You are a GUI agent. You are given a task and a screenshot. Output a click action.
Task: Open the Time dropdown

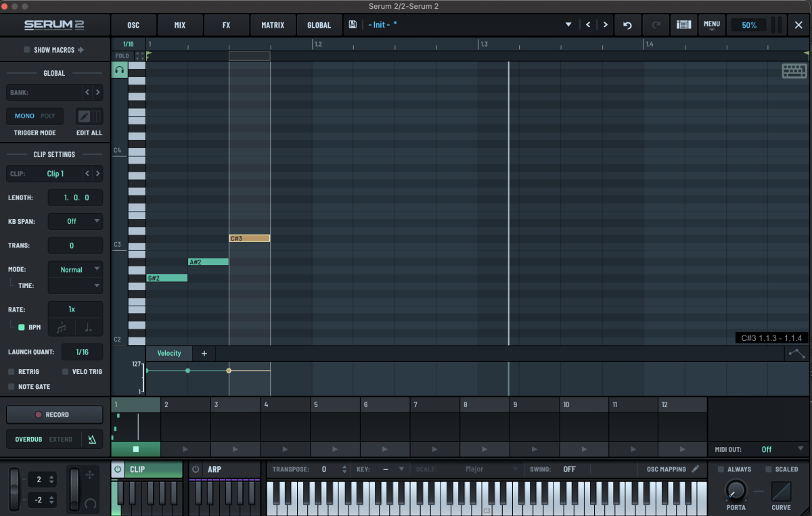(x=75, y=286)
